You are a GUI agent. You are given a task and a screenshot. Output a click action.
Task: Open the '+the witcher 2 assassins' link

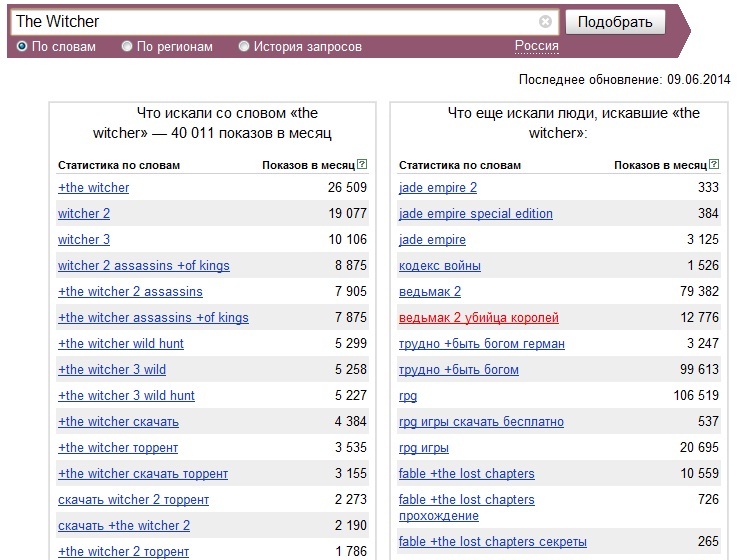click(130, 291)
